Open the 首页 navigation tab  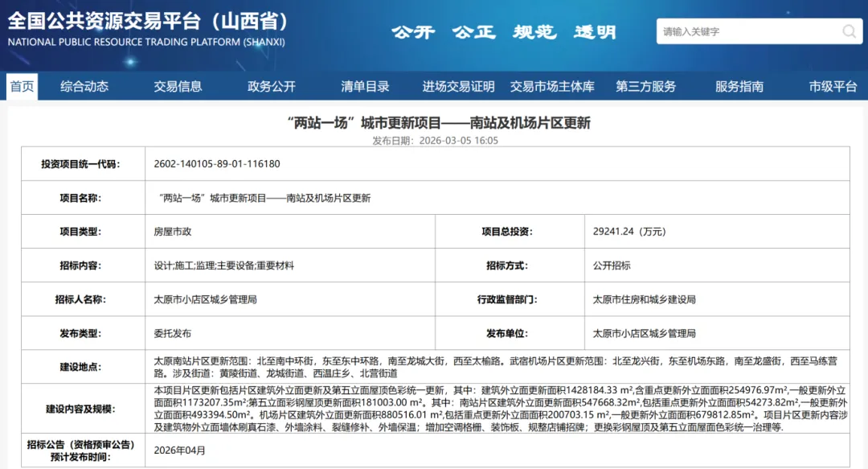tap(23, 87)
